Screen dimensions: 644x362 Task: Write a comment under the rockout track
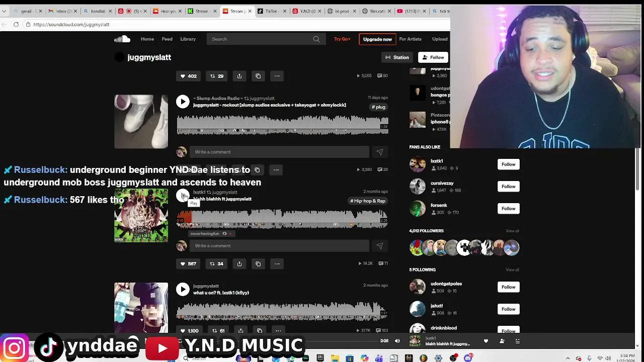pos(279,152)
